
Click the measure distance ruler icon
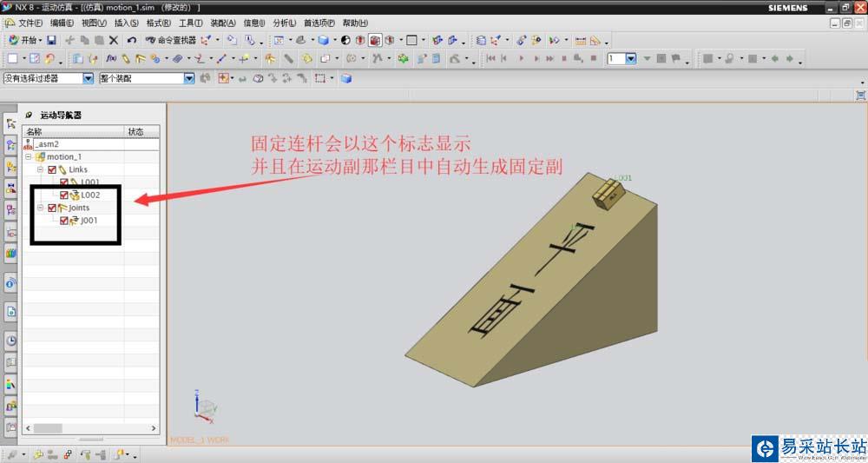[580, 41]
